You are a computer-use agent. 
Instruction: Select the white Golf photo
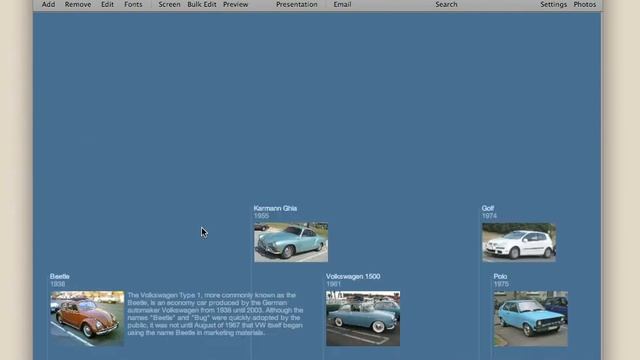519,242
